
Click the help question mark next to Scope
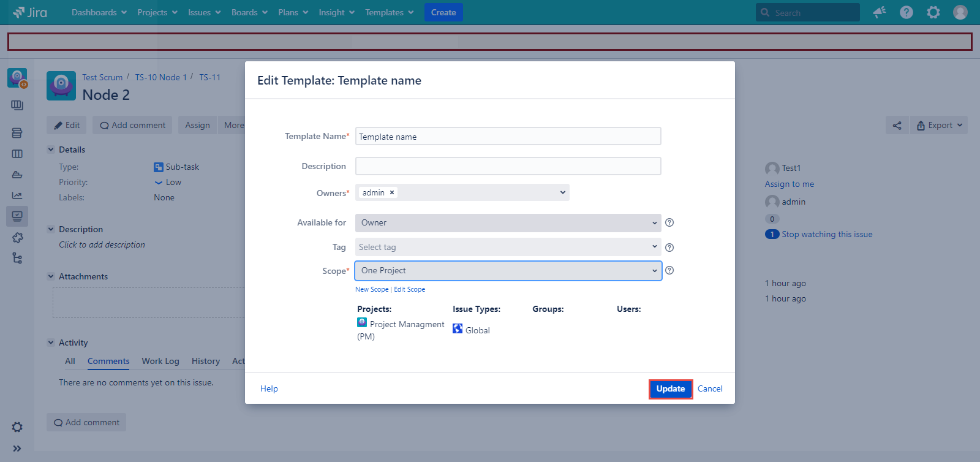click(669, 270)
